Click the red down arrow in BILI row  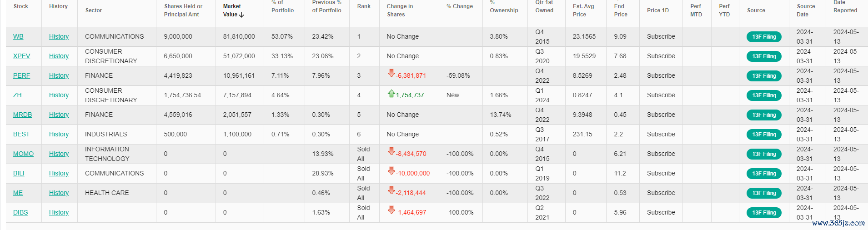coord(391,171)
